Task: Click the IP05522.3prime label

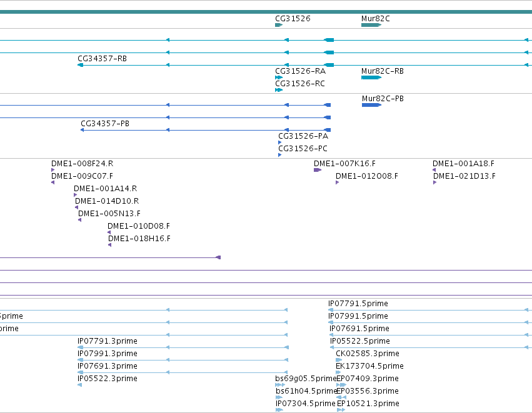Action: (x=108, y=379)
